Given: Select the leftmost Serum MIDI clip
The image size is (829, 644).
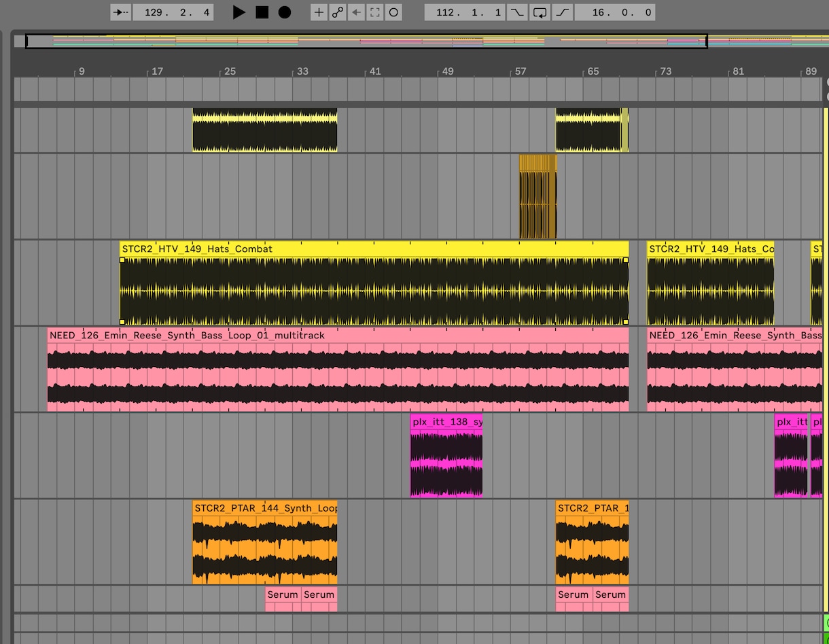Looking at the screenshot, I should (283, 599).
